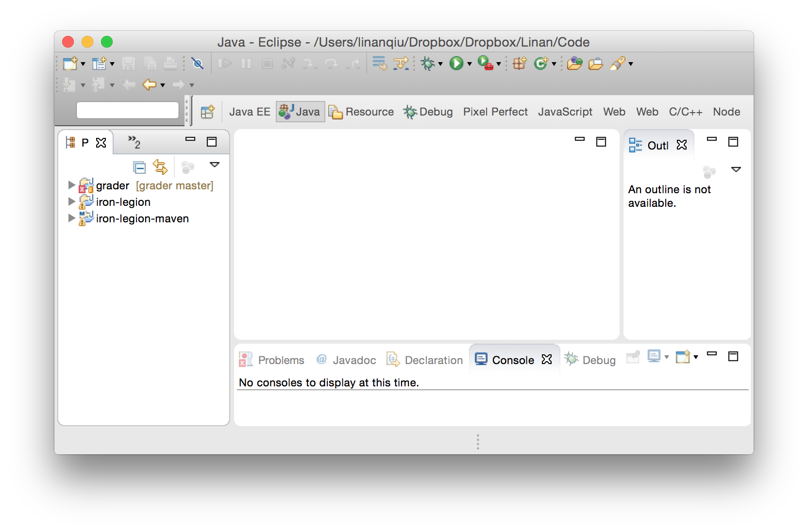Toggle Skip All Breakpoints icon
The image size is (808, 532).
click(x=197, y=63)
